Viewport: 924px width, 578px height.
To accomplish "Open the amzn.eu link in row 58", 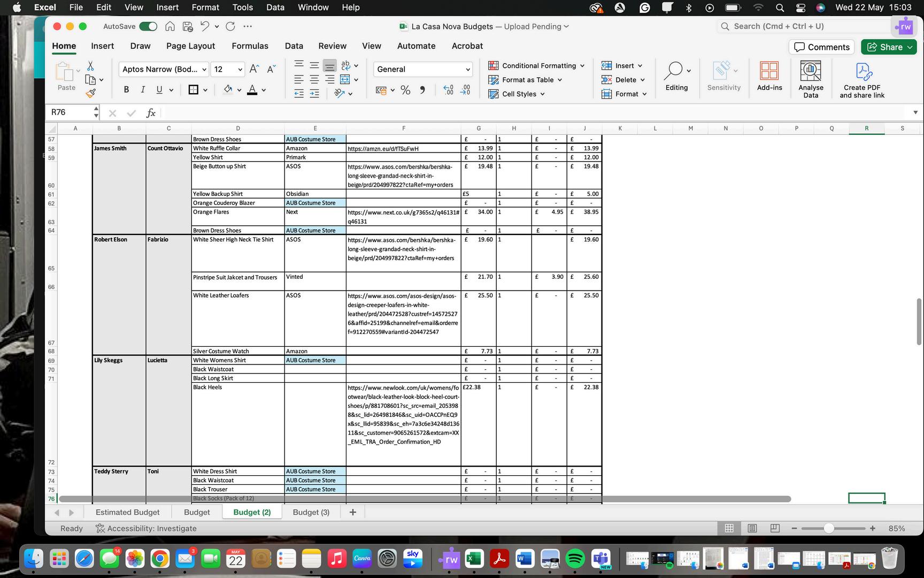I will 383,149.
